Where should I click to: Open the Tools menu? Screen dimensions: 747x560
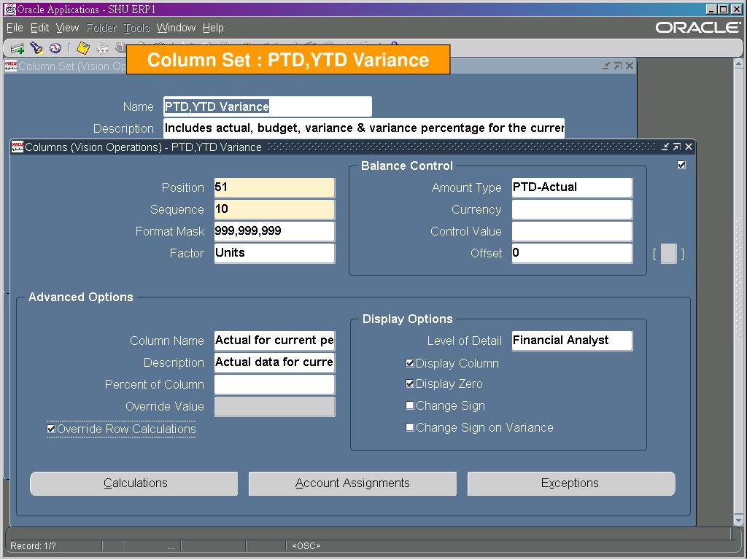(x=136, y=28)
